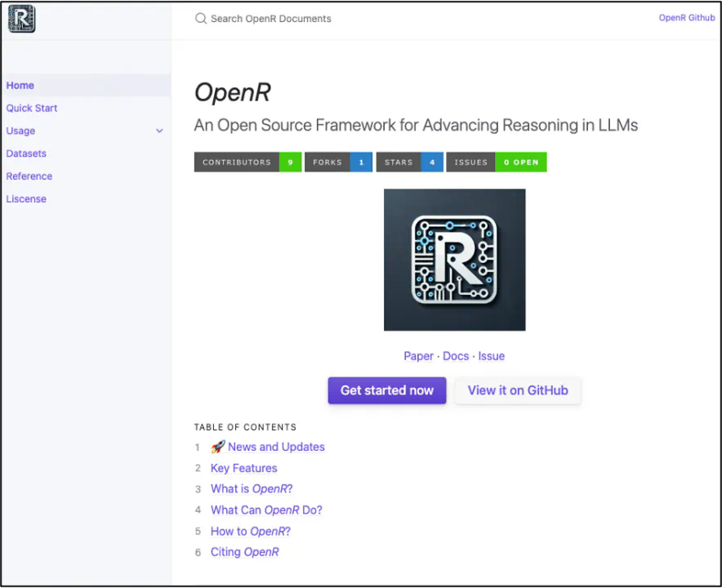Click the Contributors badge
Image resolution: width=722 pixels, height=588 pixels.
click(247, 162)
